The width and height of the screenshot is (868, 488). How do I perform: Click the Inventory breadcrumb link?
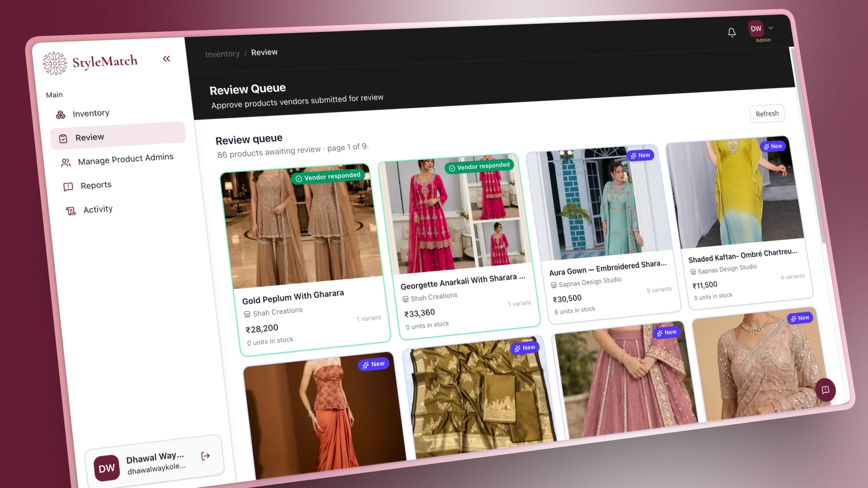coord(222,54)
